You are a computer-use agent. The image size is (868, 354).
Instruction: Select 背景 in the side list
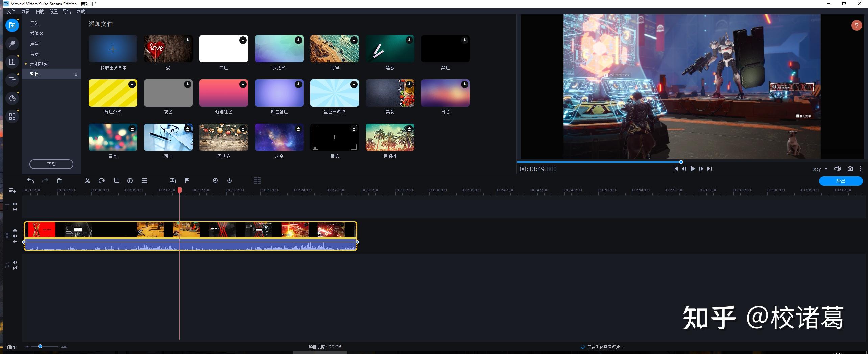pos(51,74)
